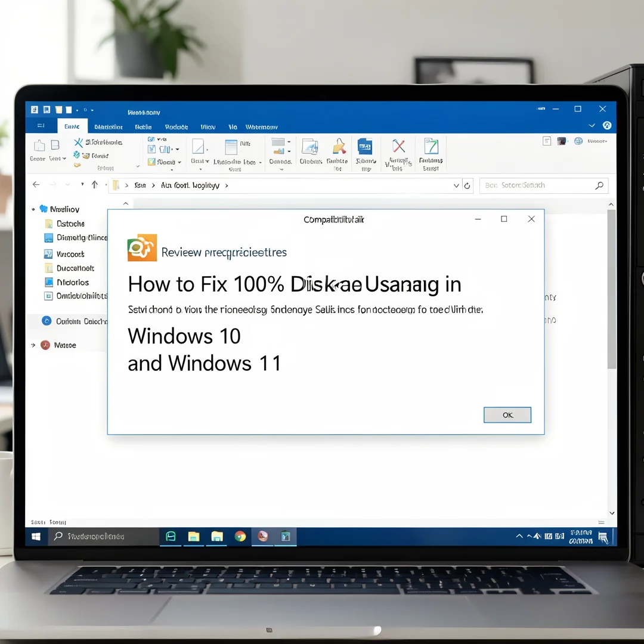
Task: Click the clock in the system tray
Action: pyautogui.click(x=581, y=537)
